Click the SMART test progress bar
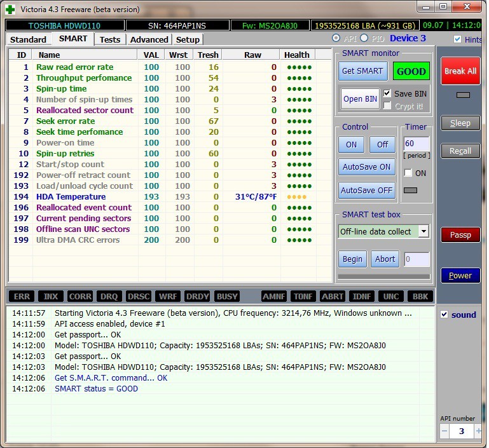The image size is (489, 448). [384, 276]
